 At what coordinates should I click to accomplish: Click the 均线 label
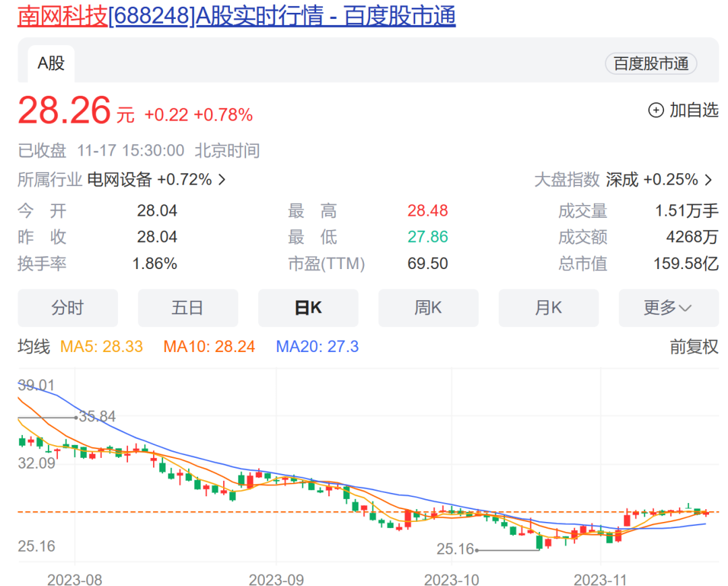coord(34,347)
